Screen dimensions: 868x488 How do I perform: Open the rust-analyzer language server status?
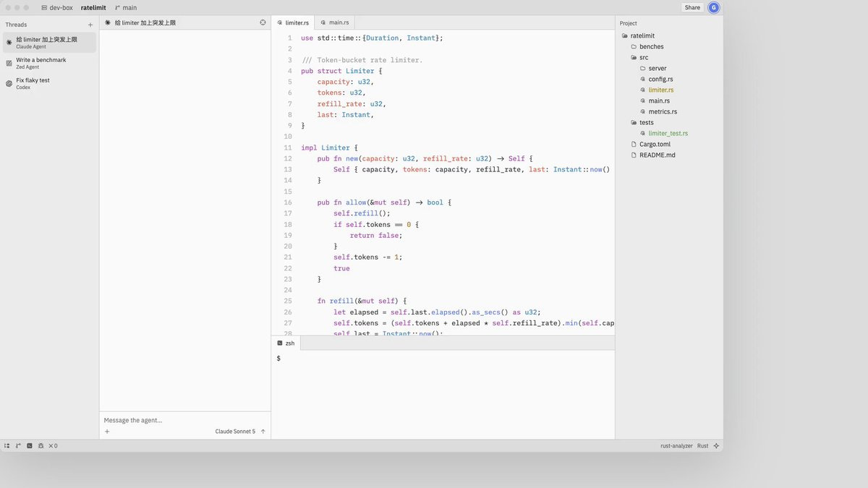tap(677, 446)
